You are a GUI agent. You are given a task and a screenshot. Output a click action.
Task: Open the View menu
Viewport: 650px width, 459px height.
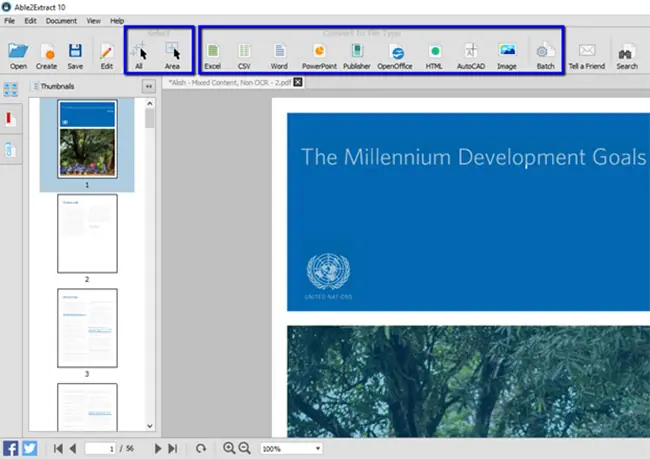point(94,21)
